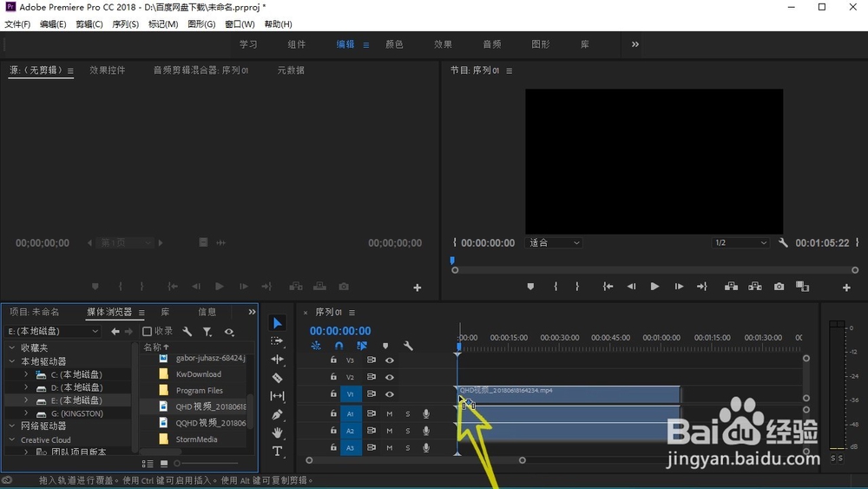Screen dimensions: 868x489
Task: Show more workspaces overflow chevron
Action: pos(635,44)
